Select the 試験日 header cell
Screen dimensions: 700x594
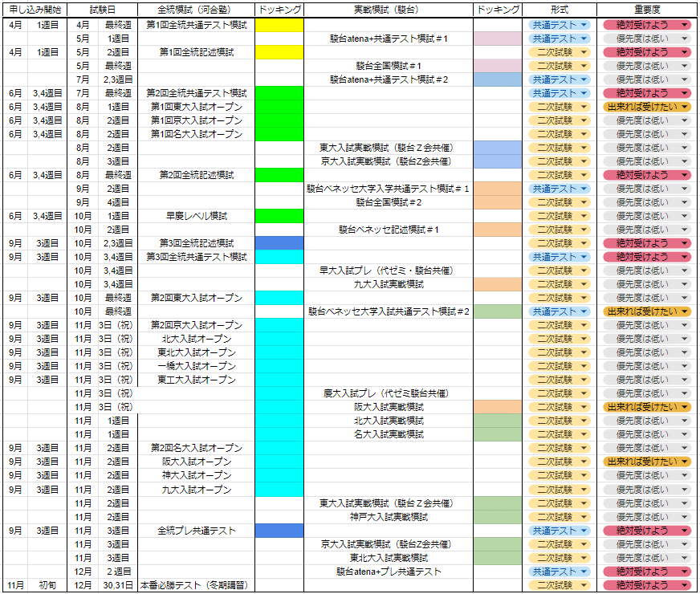102,10
